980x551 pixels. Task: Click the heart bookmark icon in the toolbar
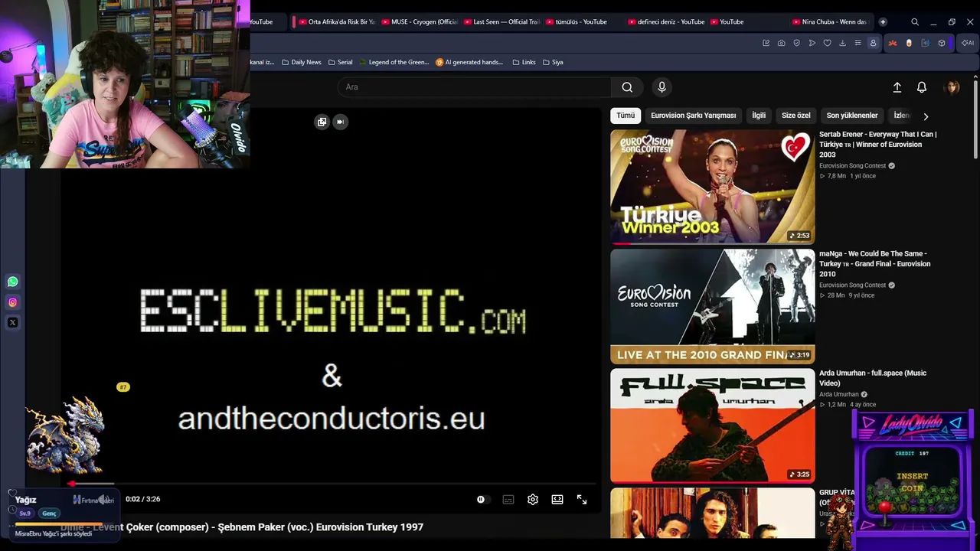(x=828, y=43)
